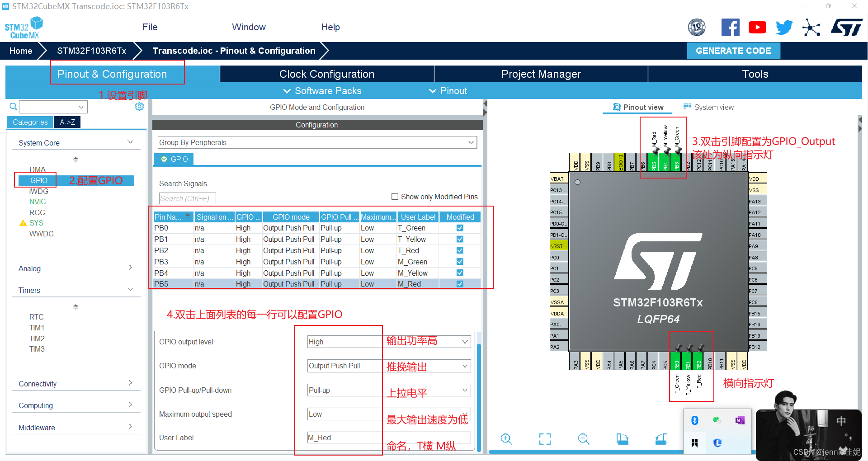868x461 pixels.
Task: Click the Bluetooth tray icon
Action: 695,420
